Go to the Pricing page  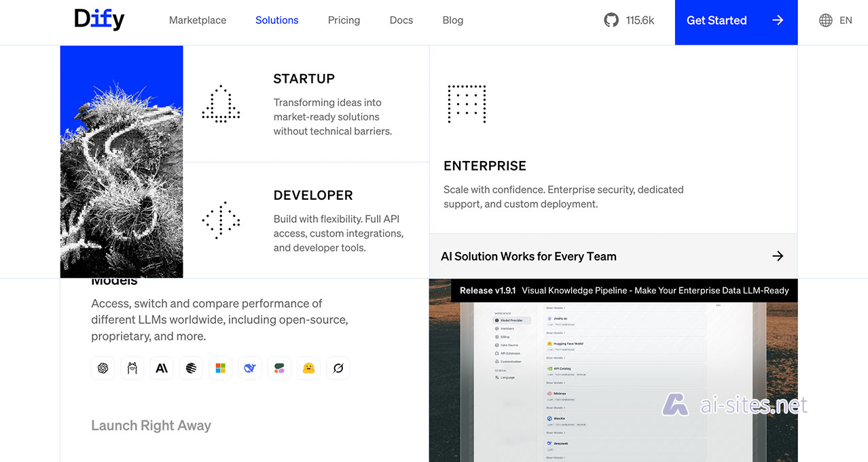click(344, 20)
